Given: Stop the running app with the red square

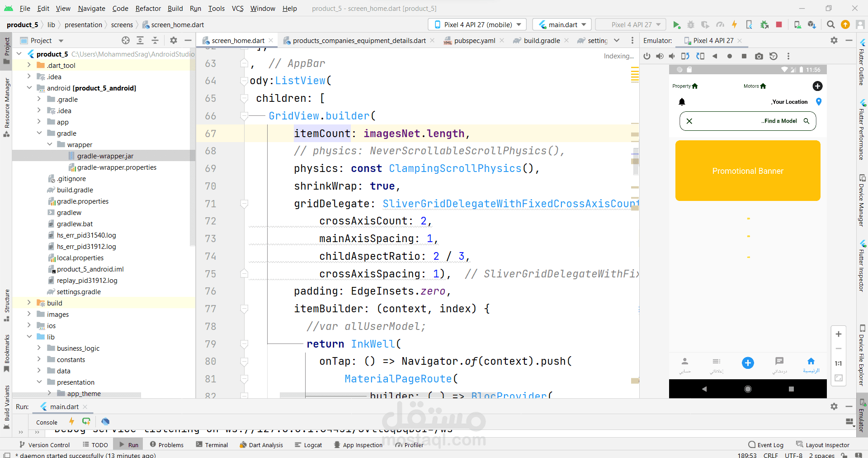Looking at the screenshot, I should coord(778,24).
